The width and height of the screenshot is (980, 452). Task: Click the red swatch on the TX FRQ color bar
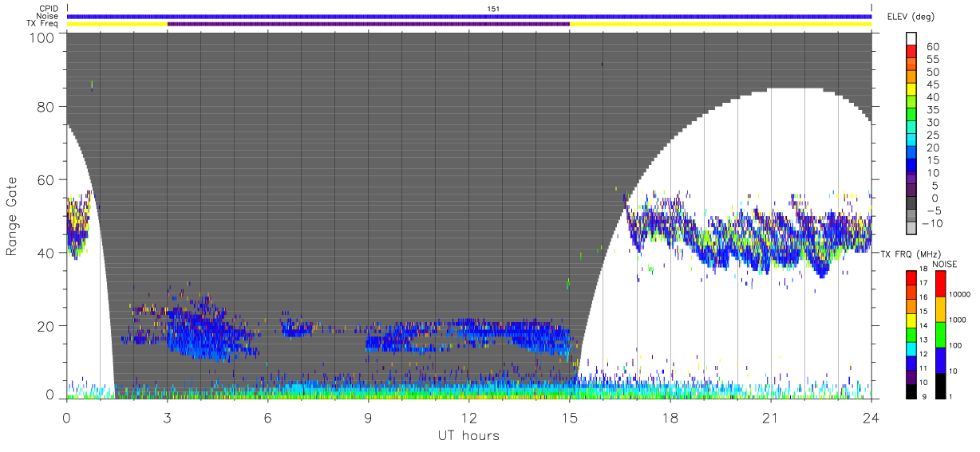[911, 277]
